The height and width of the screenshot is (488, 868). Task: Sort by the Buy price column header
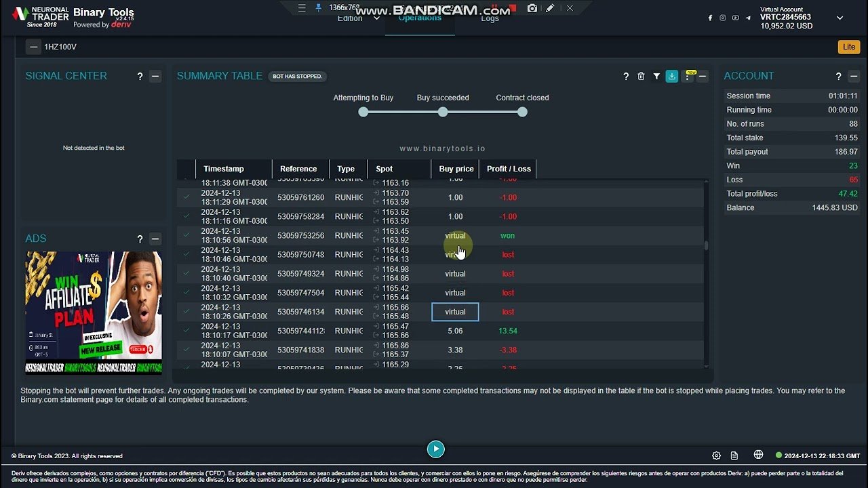456,169
